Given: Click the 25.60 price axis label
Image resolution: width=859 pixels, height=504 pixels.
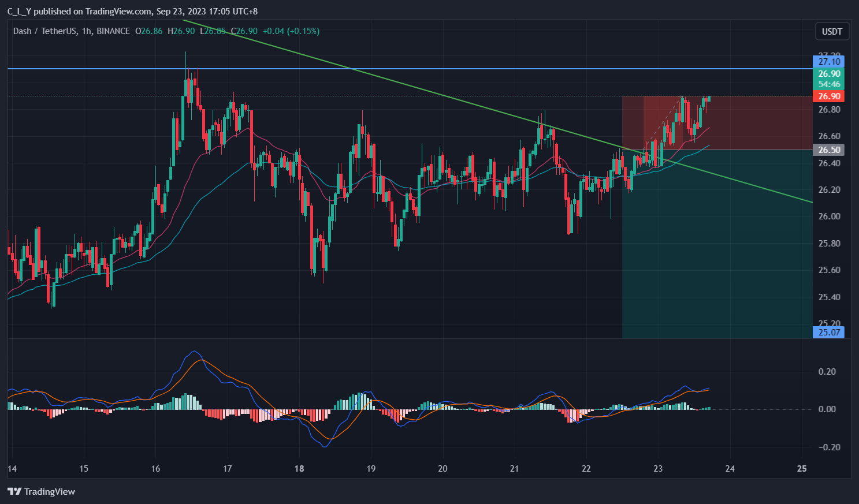Looking at the screenshot, I should point(829,270).
